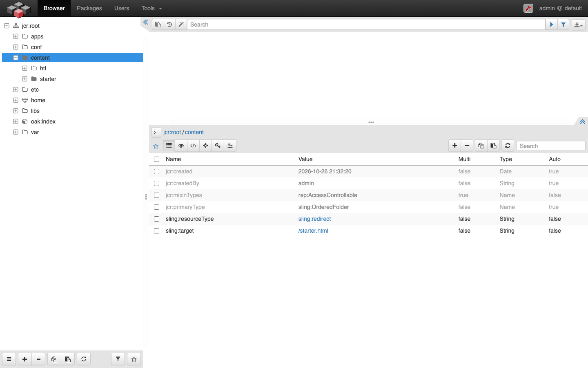The width and height of the screenshot is (588, 368).
Task: Add a new node with the tree toolbar plus
Action: (25, 359)
